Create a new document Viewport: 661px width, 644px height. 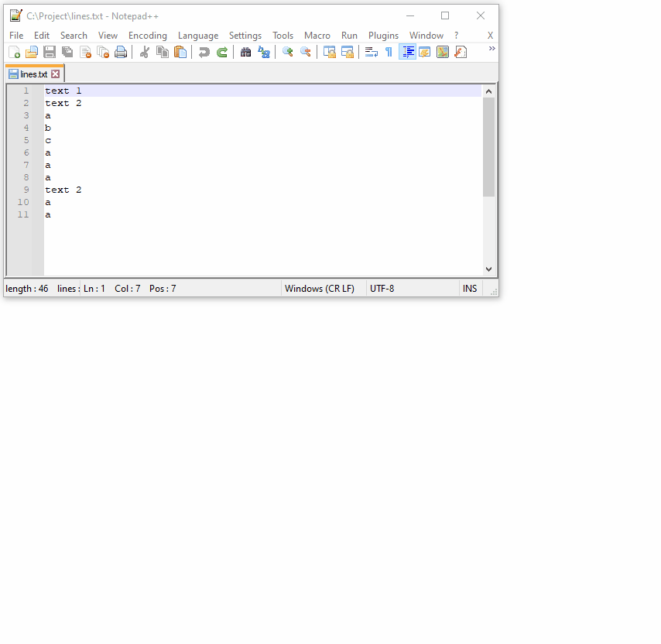(14, 52)
